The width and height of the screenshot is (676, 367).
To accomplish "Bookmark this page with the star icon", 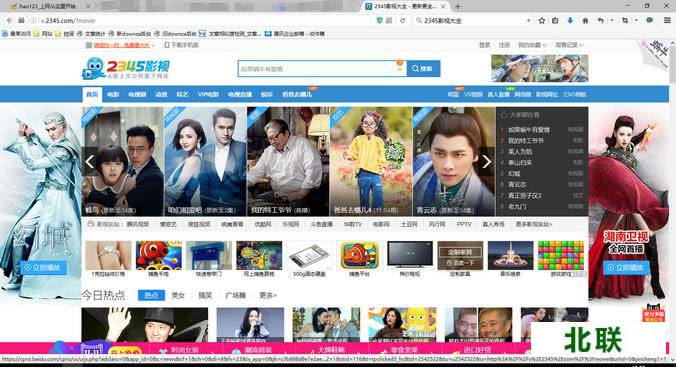I will [x=542, y=20].
